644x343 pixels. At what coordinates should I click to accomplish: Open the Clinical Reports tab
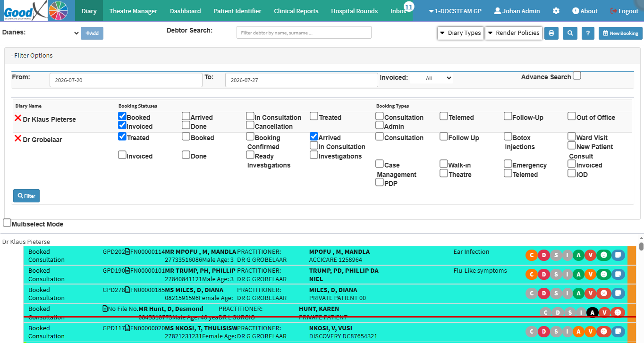(x=296, y=11)
